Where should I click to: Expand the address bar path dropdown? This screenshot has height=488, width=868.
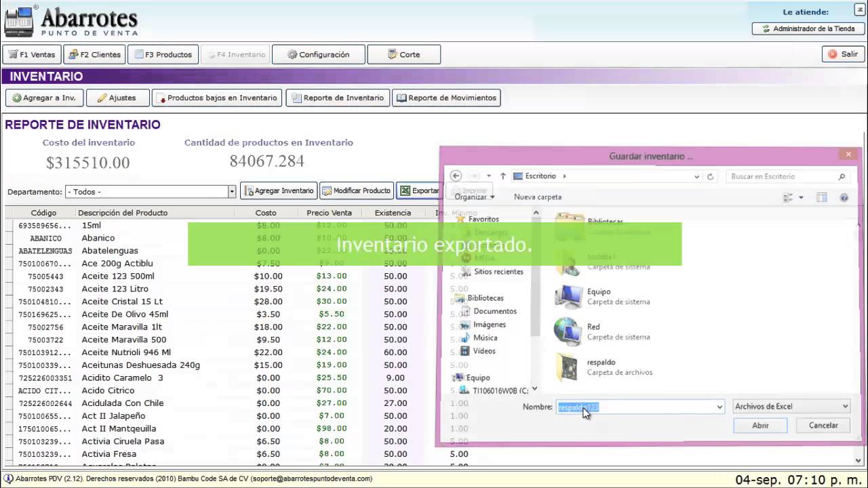(696, 176)
